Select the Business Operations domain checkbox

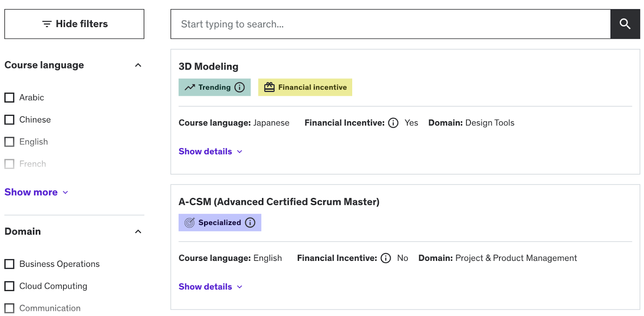[x=9, y=264]
